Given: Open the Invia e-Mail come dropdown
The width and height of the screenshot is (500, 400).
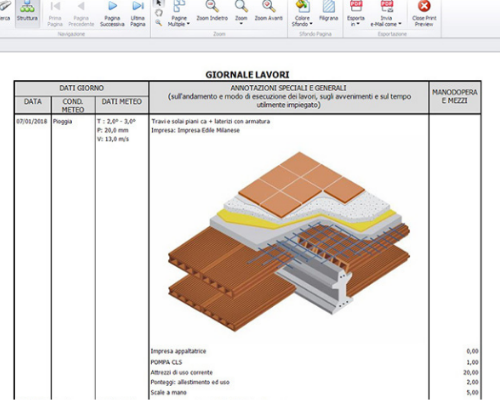Looking at the screenshot, I should [386, 13].
